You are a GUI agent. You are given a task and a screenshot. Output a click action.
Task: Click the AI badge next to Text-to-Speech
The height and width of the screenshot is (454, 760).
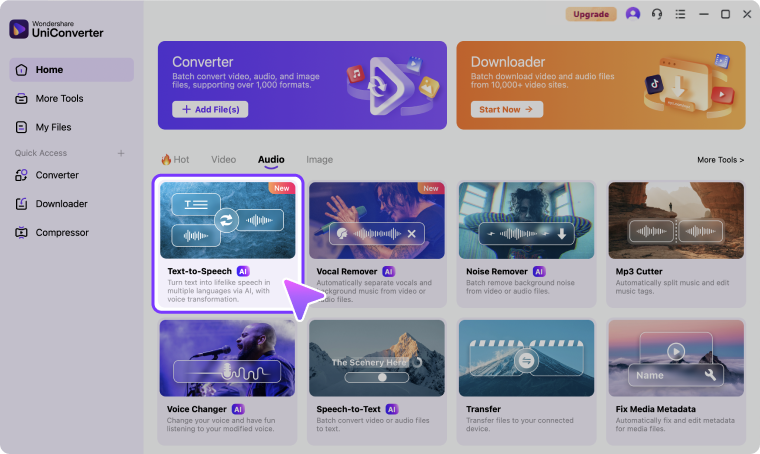point(243,271)
